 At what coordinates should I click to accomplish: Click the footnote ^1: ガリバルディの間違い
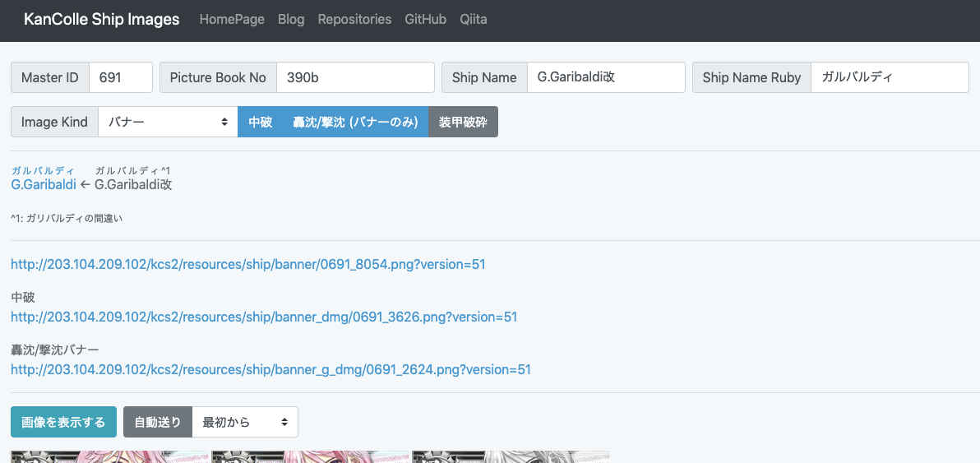pos(67,218)
